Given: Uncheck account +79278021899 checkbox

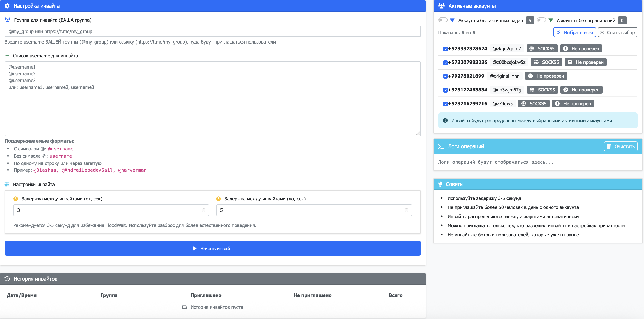Looking at the screenshot, I should 445,76.
